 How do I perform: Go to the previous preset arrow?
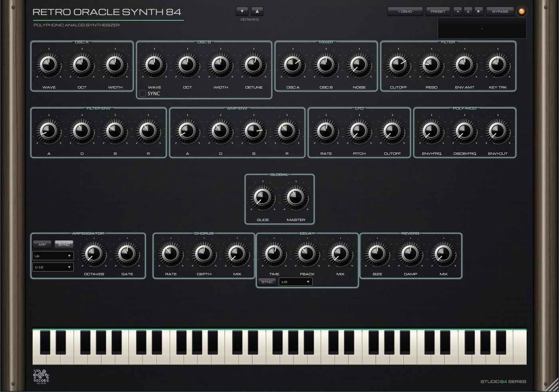[x=458, y=12]
